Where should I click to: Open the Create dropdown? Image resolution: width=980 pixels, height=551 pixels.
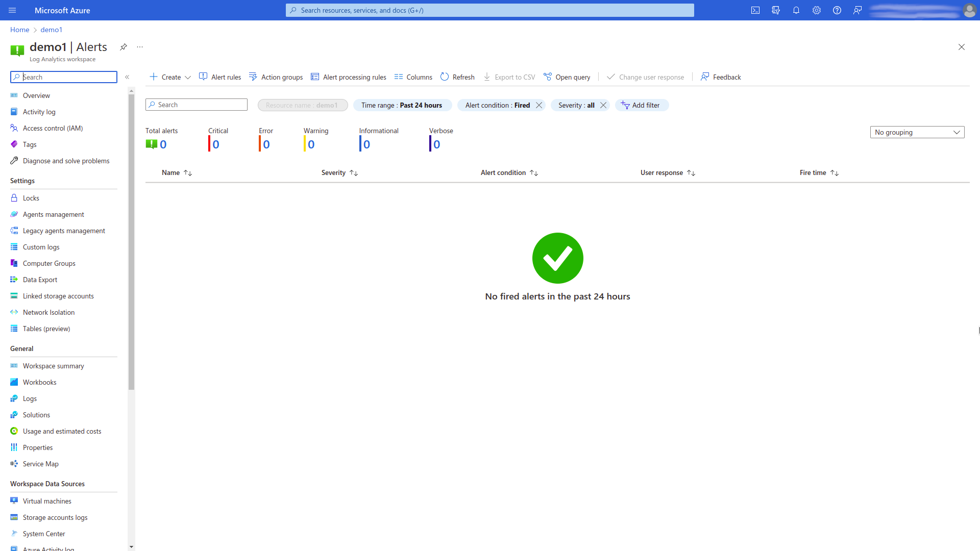pos(170,77)
